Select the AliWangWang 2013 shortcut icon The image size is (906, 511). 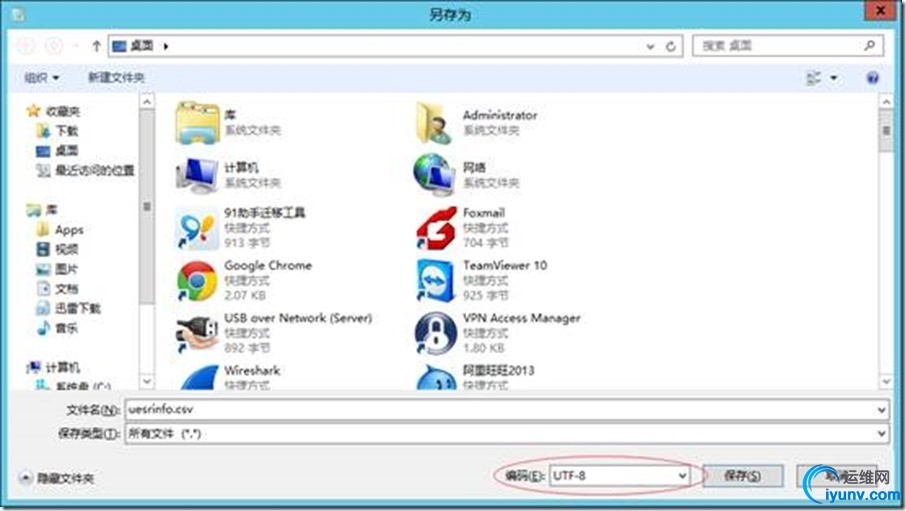pos(437,377)
